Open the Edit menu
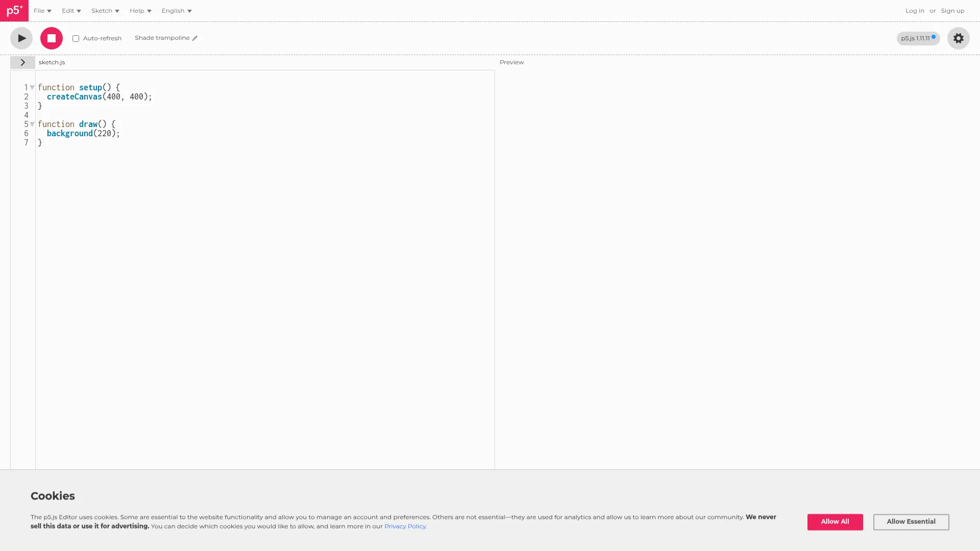980x551 pixels. [x=71, y=11]
